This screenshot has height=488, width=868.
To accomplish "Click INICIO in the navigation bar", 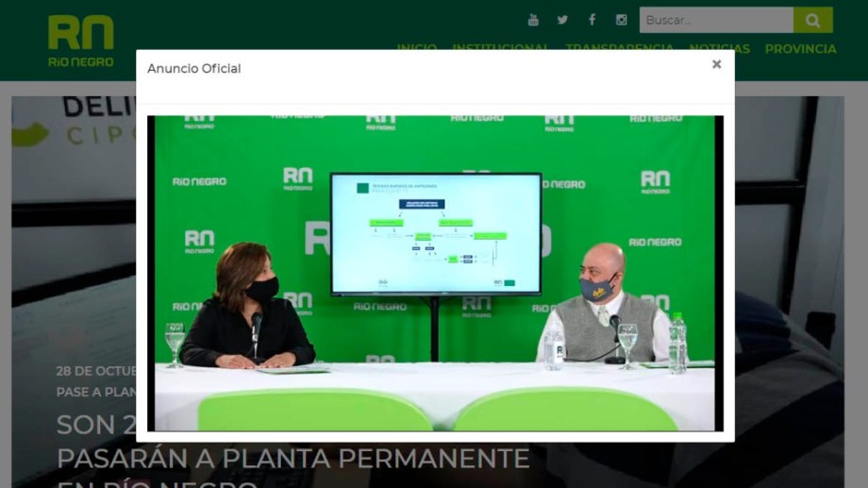I will click(x=417, y=49).
